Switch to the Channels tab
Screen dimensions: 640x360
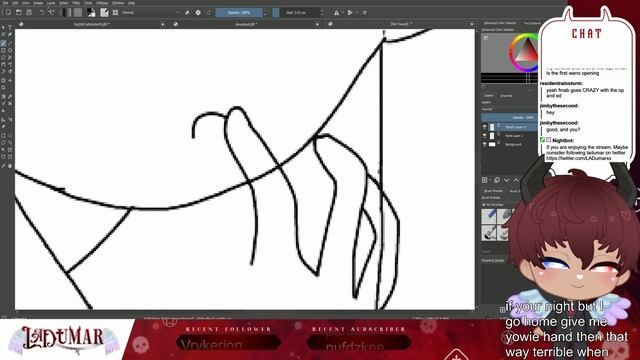[x=506, y=96]
